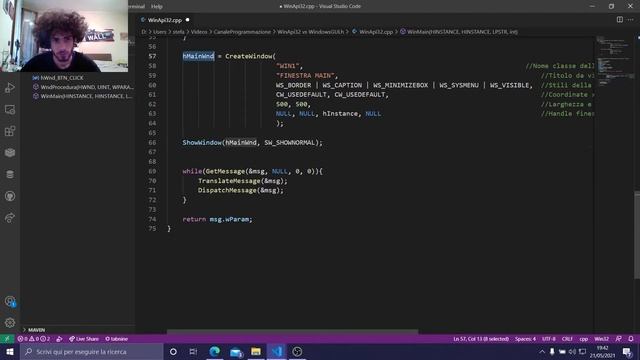The height and width of the screenshot is (360, 640).
Task: Change end of line sequence CRLF
Action: coord(567,339)
